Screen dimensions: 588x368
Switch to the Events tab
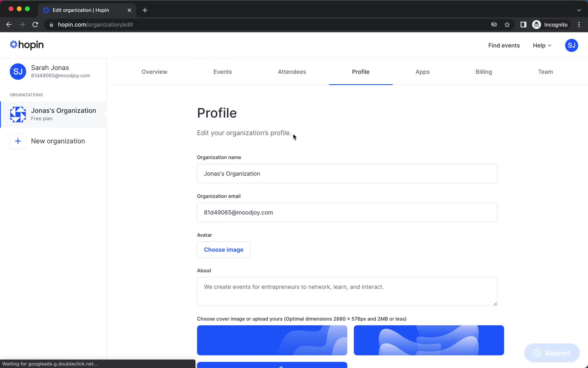[x=223, y=72]
